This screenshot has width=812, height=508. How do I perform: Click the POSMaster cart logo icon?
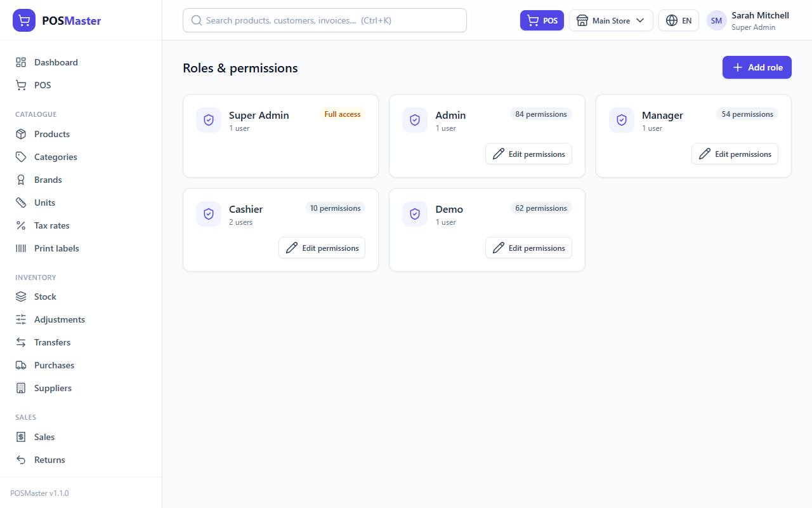pos(24,20)
